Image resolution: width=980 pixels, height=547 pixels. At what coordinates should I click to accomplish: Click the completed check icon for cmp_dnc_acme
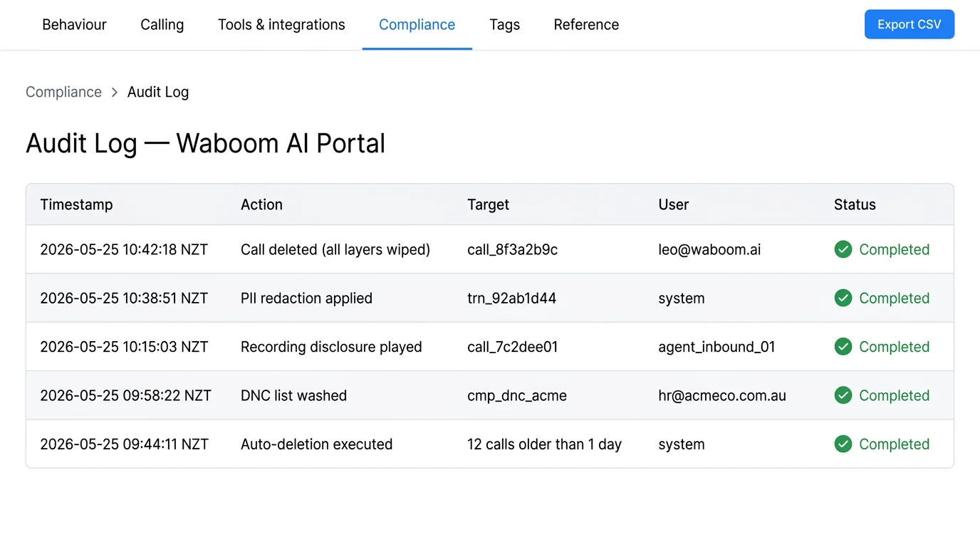[843, 395]
